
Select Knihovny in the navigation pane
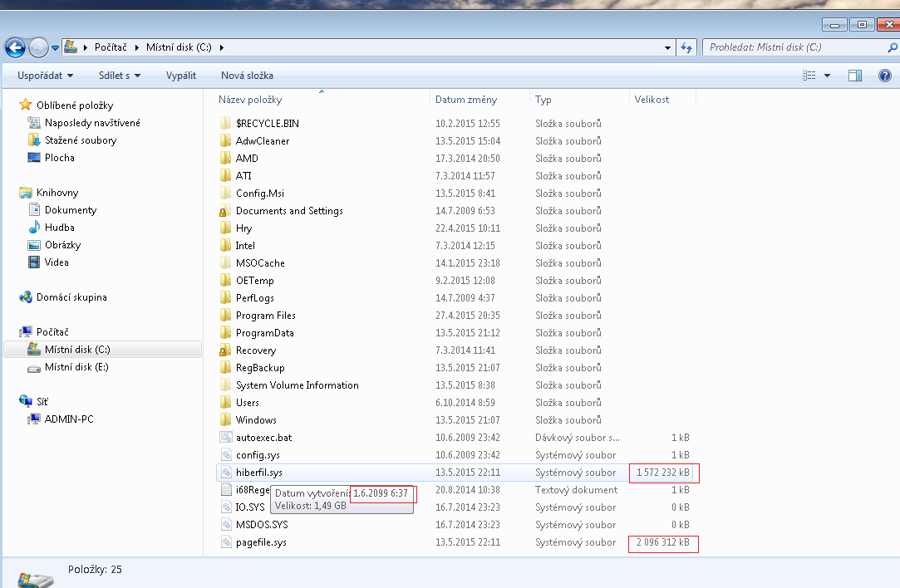point(57,193)
